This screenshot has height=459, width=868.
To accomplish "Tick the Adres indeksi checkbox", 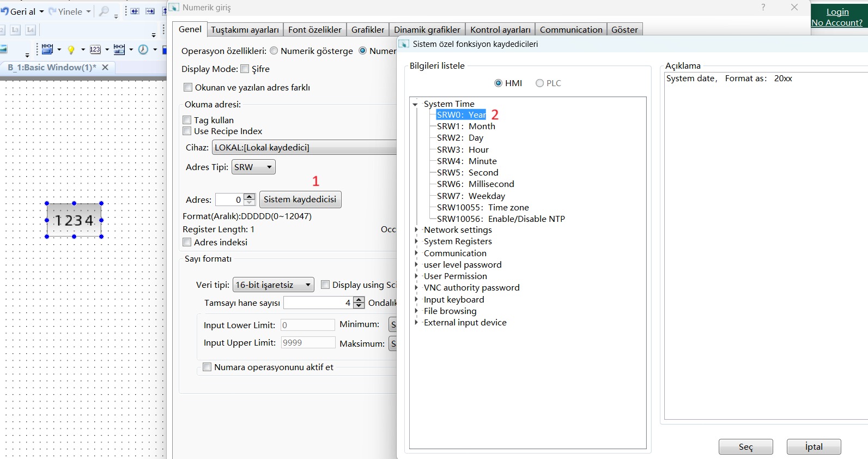I will click(187, 242).
